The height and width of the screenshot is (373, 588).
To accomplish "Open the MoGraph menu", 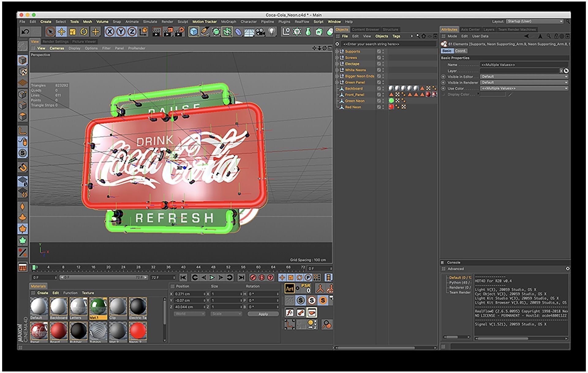I will (x=228, y=22).
